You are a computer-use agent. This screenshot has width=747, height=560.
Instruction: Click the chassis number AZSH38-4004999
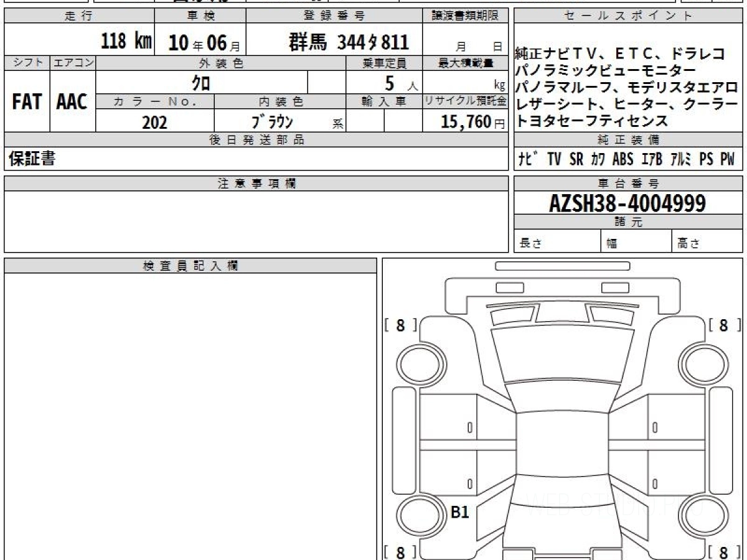pos(627,203)
